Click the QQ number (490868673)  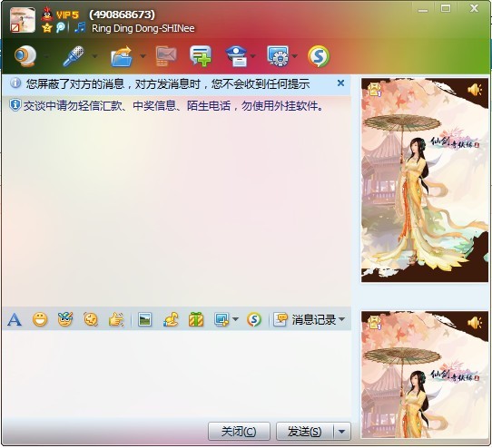click(122, 15)
